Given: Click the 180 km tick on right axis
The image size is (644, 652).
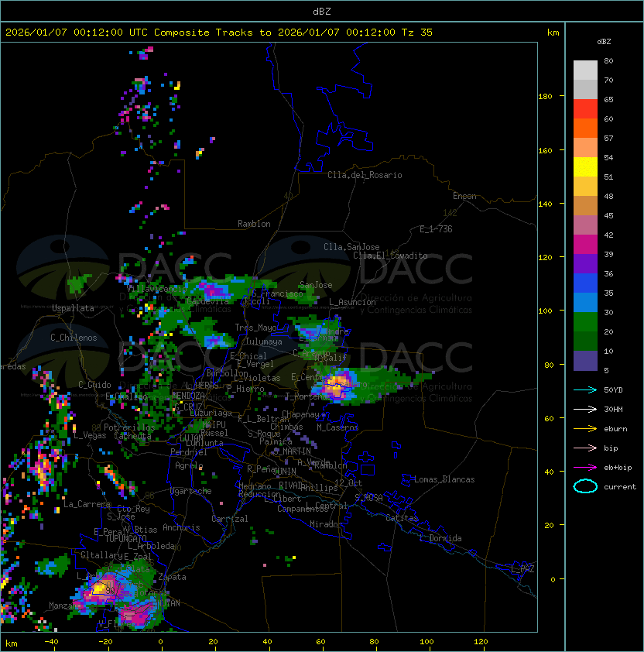Looking at the screenshot, I should click(544, 96).
